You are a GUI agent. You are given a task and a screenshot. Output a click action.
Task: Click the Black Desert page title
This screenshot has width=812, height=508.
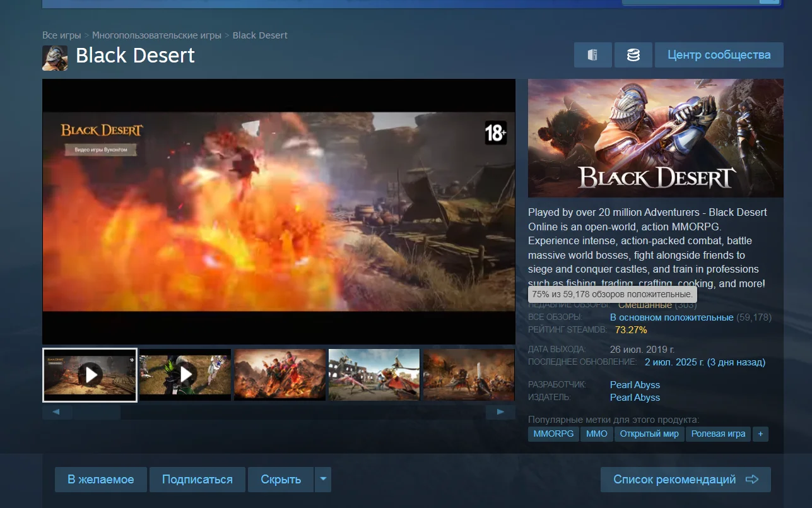point(135,56)
